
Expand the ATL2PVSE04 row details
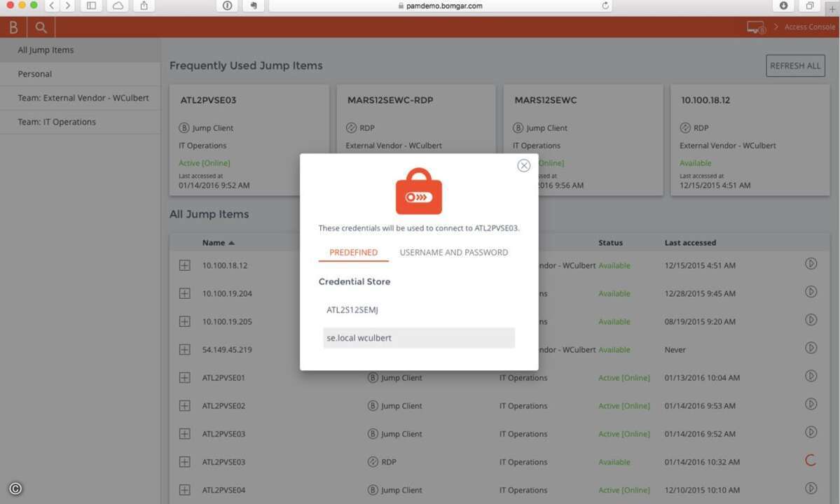[185, 489]
